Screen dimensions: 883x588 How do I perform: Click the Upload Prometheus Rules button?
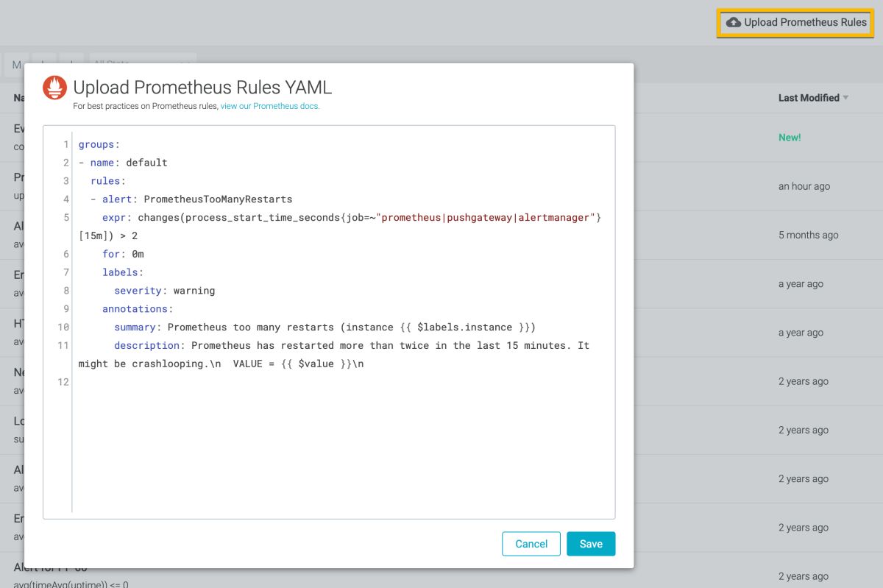point(795,22)
